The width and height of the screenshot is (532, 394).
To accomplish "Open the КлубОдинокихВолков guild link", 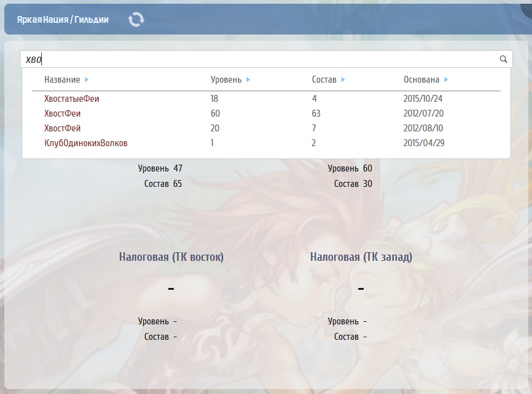I will point(86,143).
